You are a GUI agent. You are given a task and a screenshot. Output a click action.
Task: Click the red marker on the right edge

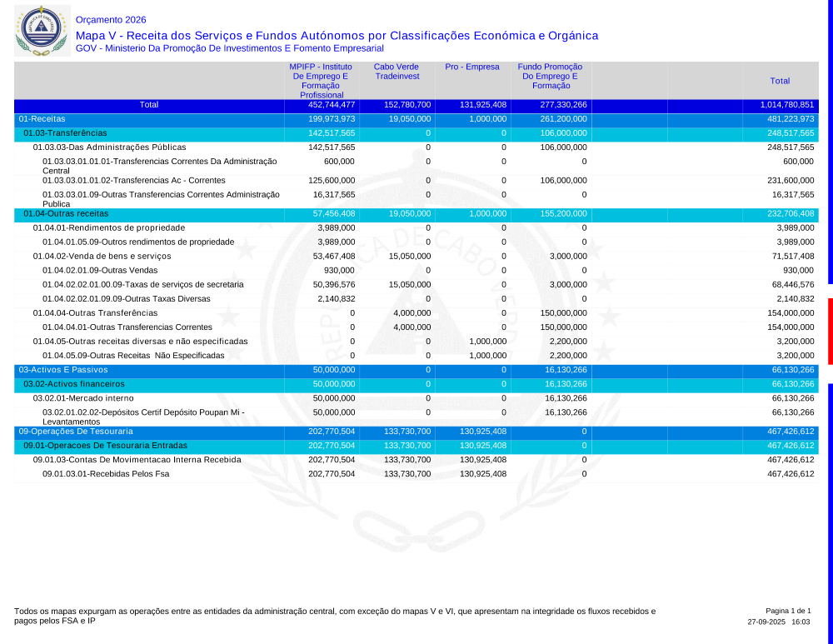click(x=830, y=331)
